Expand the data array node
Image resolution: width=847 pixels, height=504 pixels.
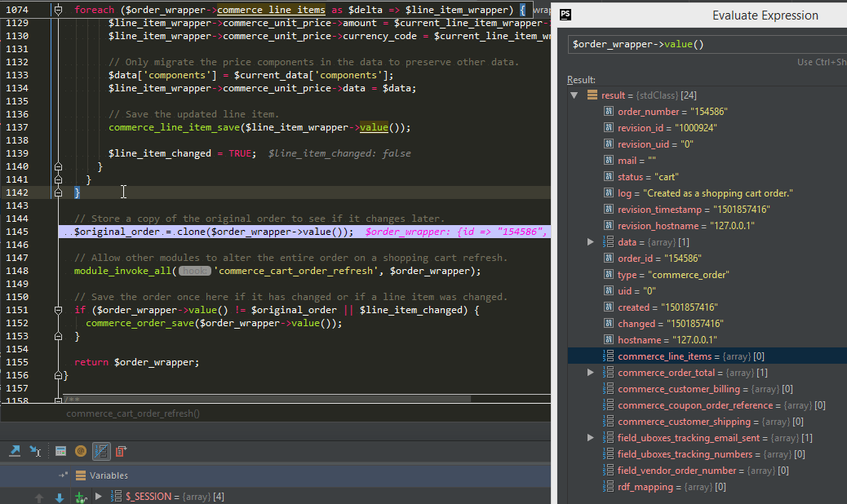591,242
